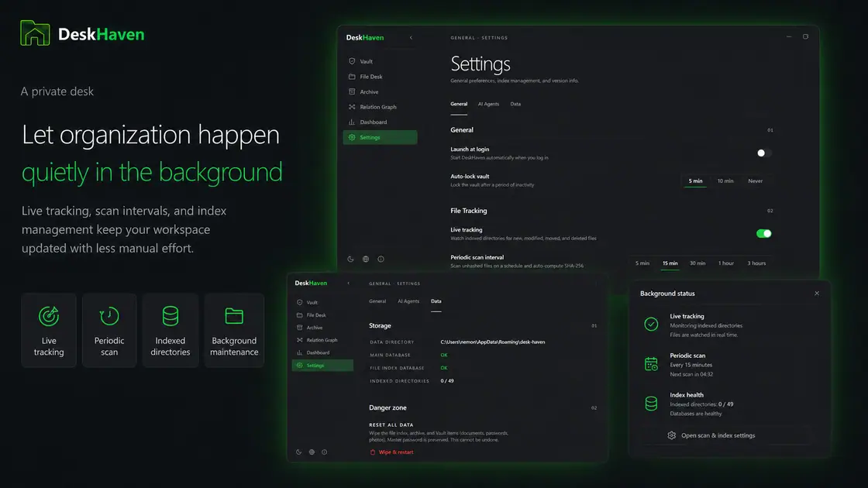Viewport: 868px width, 488px height.
Task: Switch to Data tab in upper window
Action: click(515, 104)
